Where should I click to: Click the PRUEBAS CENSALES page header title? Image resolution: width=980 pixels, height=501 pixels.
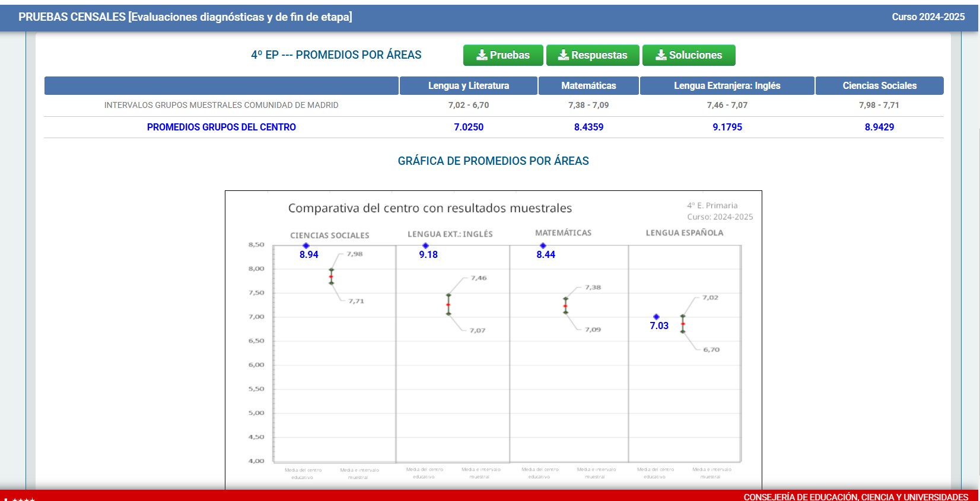(x=185, y=17)
